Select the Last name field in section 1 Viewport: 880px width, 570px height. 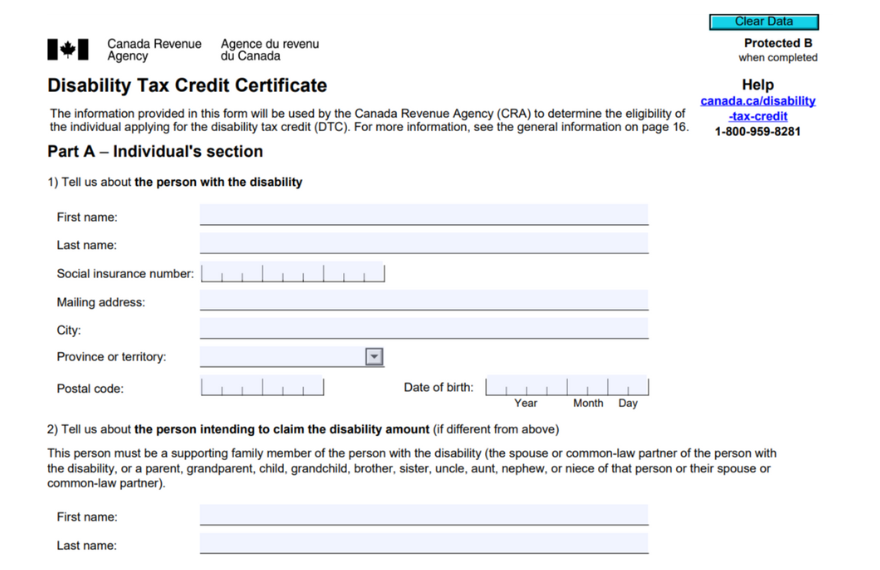click(x=423, y=244)
